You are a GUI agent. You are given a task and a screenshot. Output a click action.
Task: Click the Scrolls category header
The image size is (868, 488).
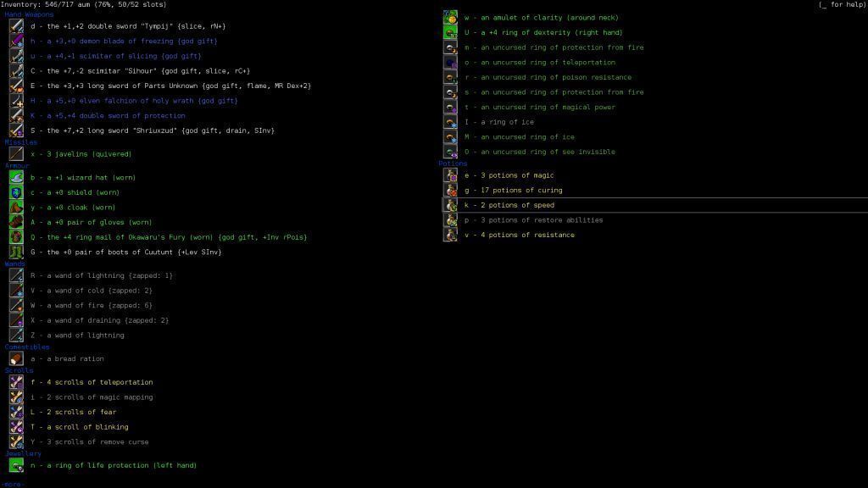[x=19, y=371]
